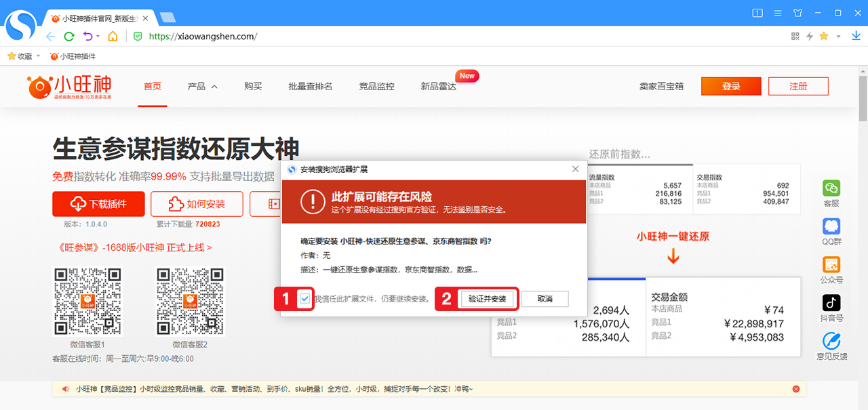Open the 小旺神插件 bookmark
868x410 pixels.
tap(73, 56)
